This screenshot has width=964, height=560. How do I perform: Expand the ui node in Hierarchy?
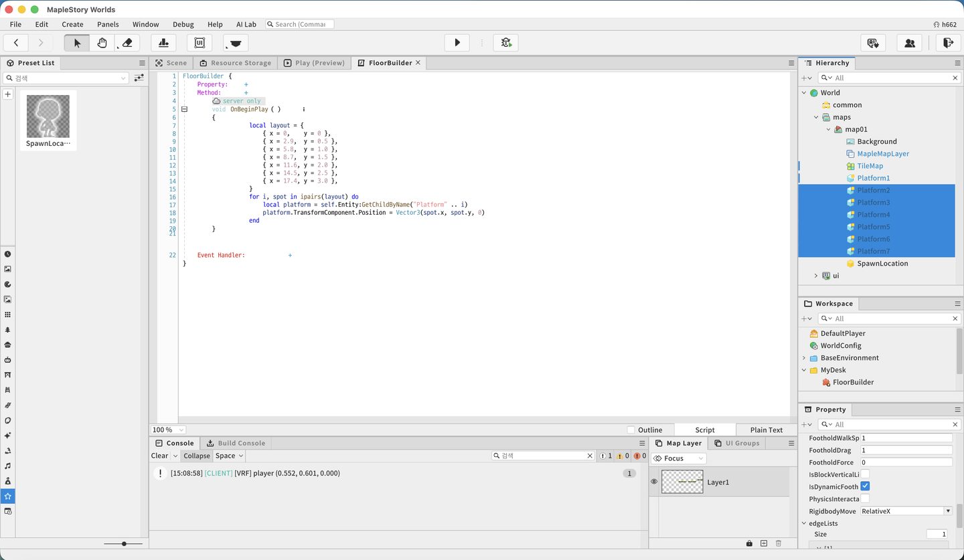coord(816,276)
